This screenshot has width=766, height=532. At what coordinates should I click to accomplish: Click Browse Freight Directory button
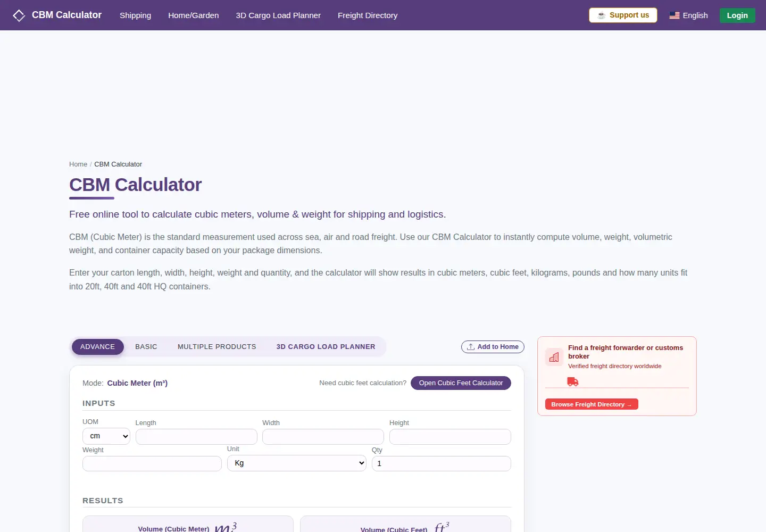592,404
